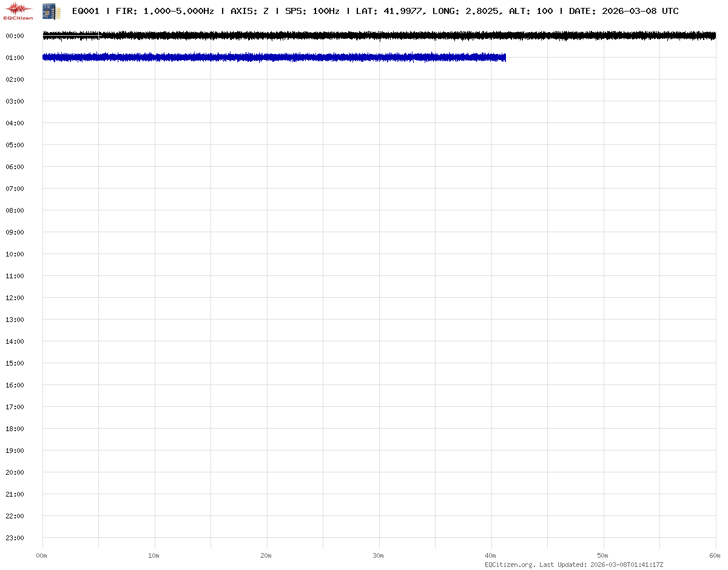Screen dimensions: 728x570
Task: Select the blue seismic trace at 01:00
Action: pos(273,58)
